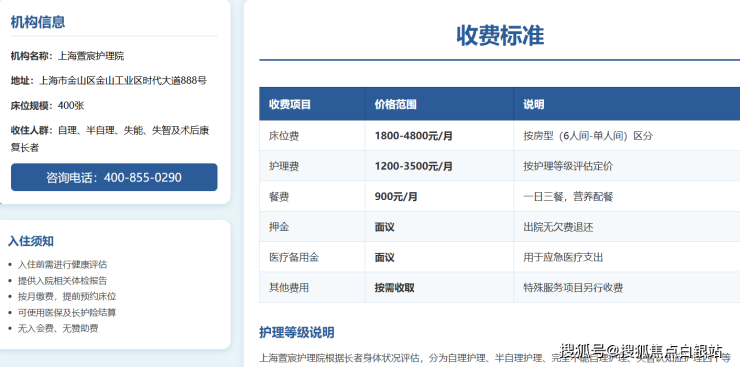The image size is (740, 367).
Task: Click the 护理等级说明 heading
Action: (x=297, y=333)
